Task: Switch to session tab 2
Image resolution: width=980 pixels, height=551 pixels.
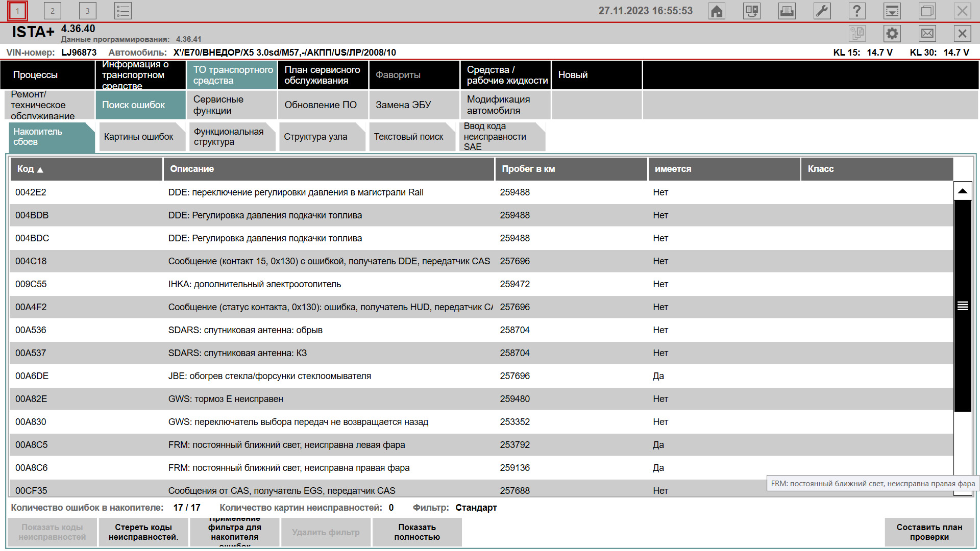Action: 52,11
